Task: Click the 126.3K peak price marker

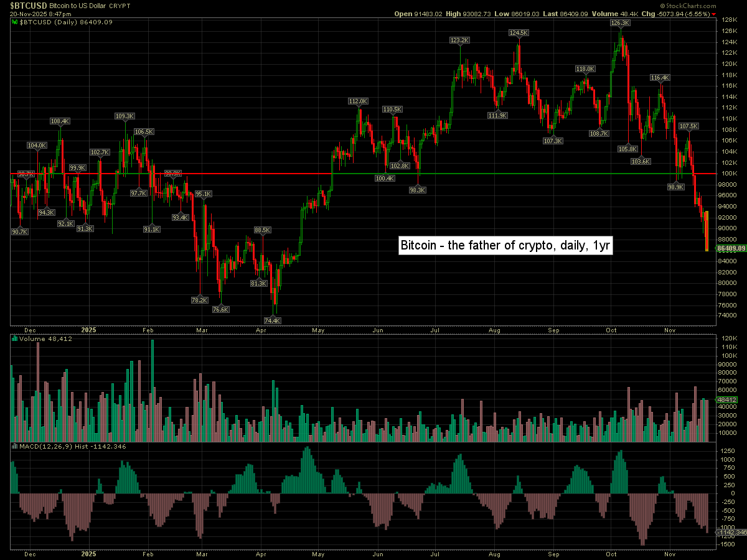Action: [621, 22]
